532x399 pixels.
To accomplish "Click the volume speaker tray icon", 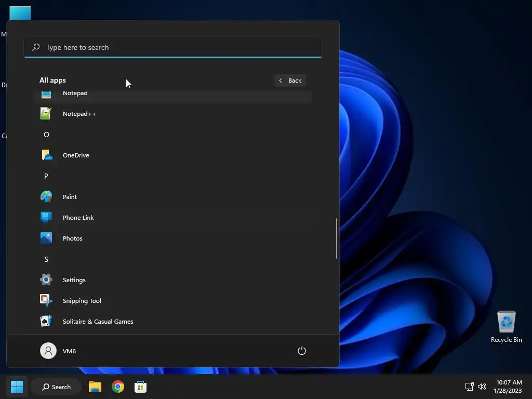I will click(x=482, y=387).
